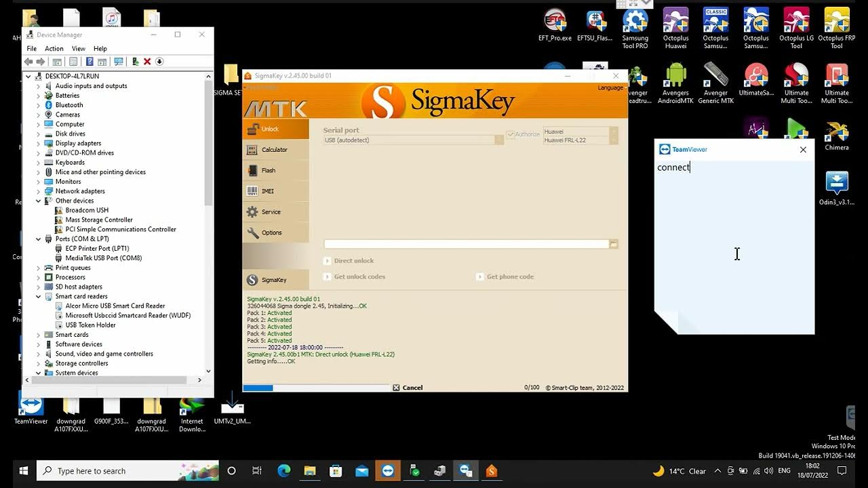868x488 pixels.
Task: Click the red X uninstall device icon
Action: coord(147,62)
